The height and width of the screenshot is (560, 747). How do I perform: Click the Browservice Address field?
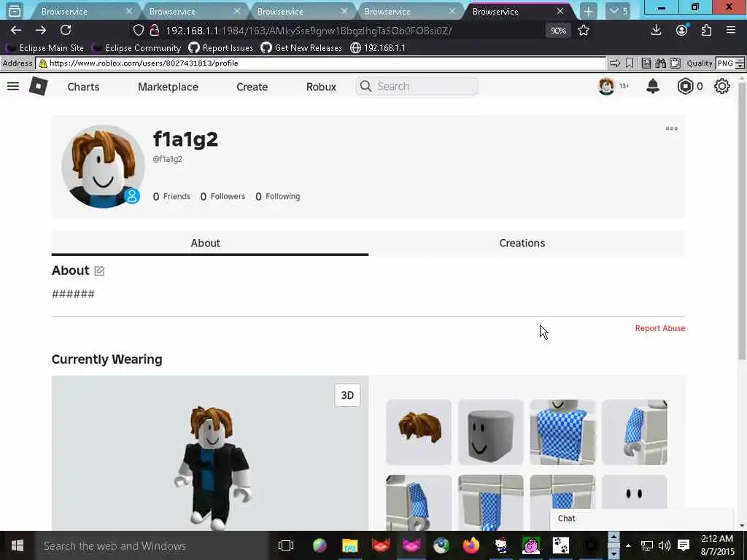(321, 63)
